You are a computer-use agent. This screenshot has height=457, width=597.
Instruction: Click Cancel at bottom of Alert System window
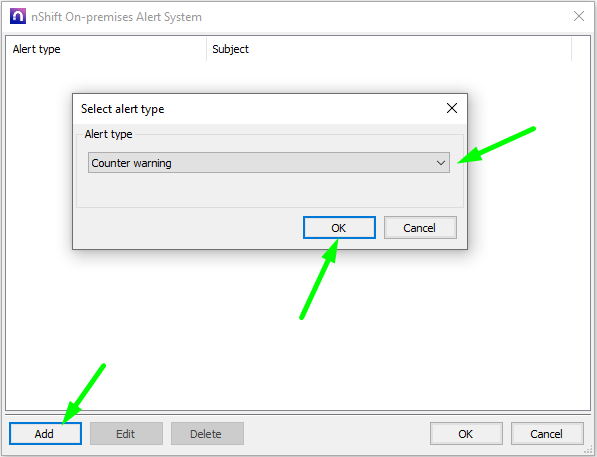pos(547,433)
